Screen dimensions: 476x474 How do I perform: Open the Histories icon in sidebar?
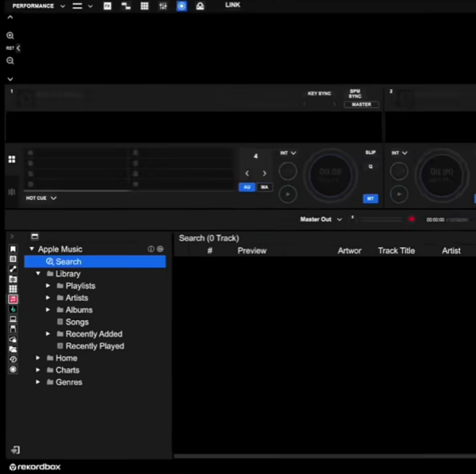click(13, 360)
